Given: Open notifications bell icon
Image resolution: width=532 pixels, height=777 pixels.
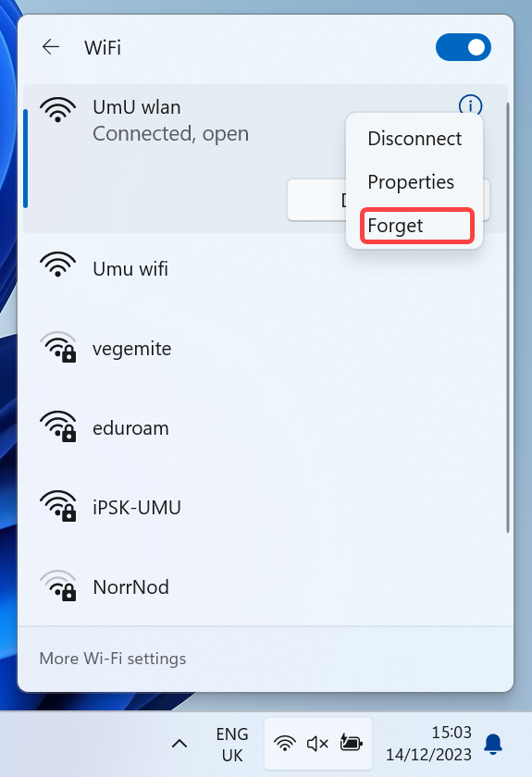Looking at the screenshot, I should (x=493, y=744).
